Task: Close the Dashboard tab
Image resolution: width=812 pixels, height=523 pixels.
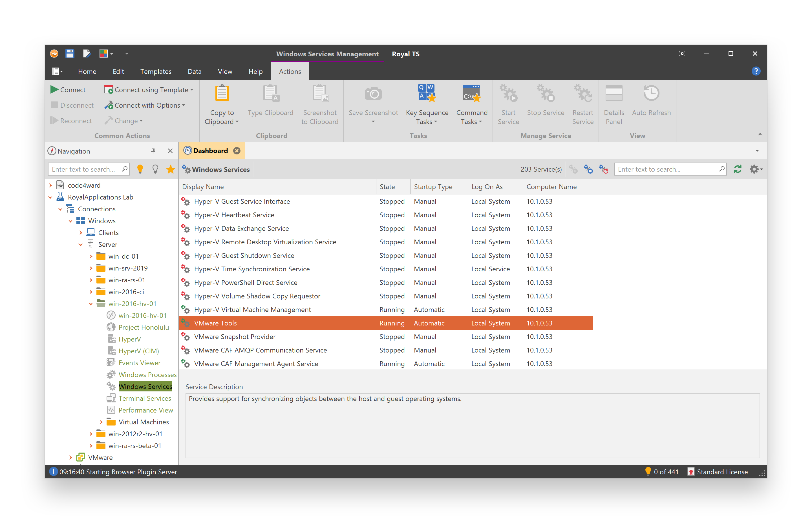Action: click(237, 151)
